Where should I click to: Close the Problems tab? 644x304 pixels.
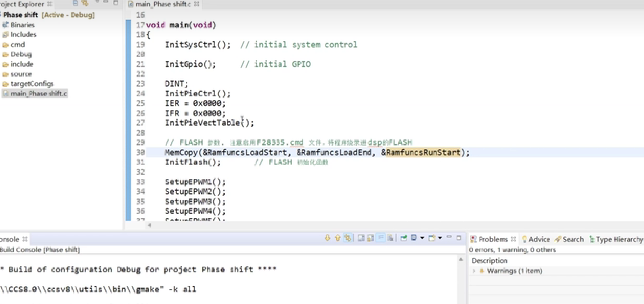pos(513,239)
